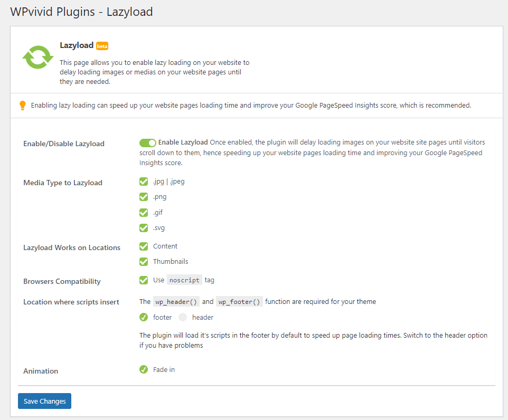Uncheck the Content location checkbox
This screenshot has height=420, width=508.
click(x=144, y=246)
